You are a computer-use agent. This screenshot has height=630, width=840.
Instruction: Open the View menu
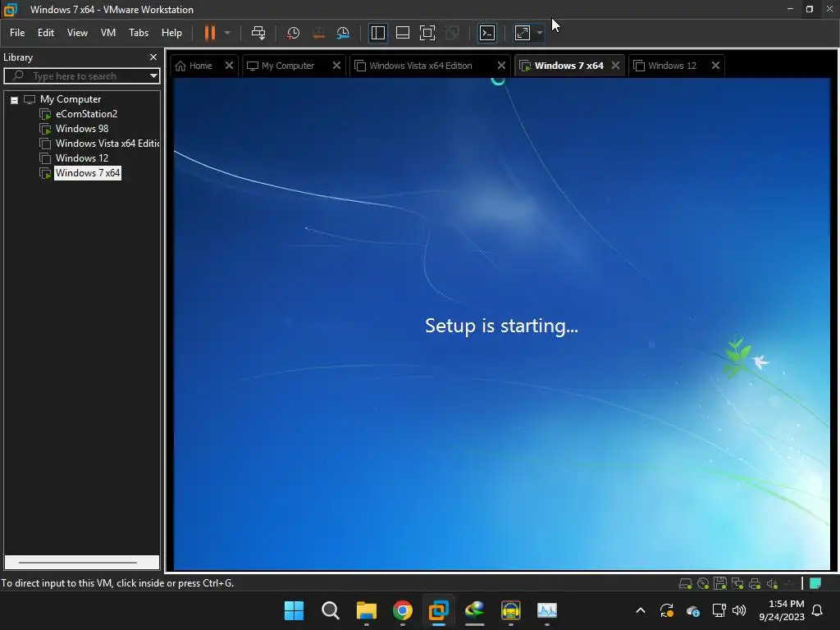coord(77,33)
